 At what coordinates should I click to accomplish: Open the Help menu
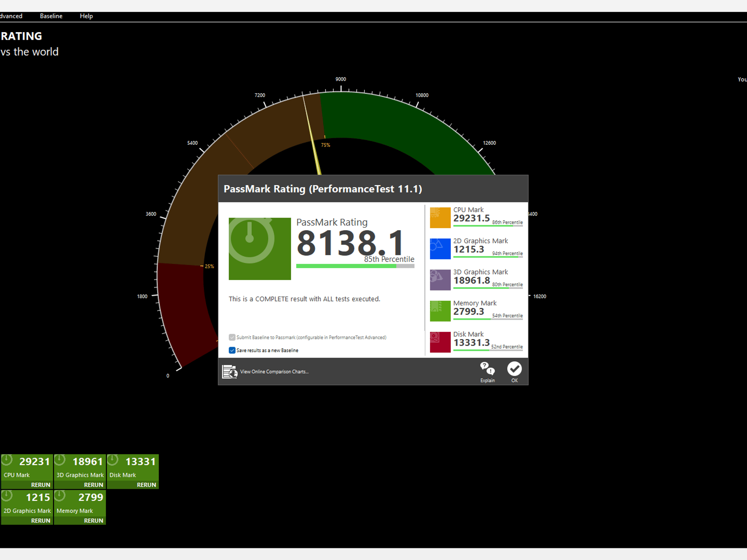pos(86,16)
